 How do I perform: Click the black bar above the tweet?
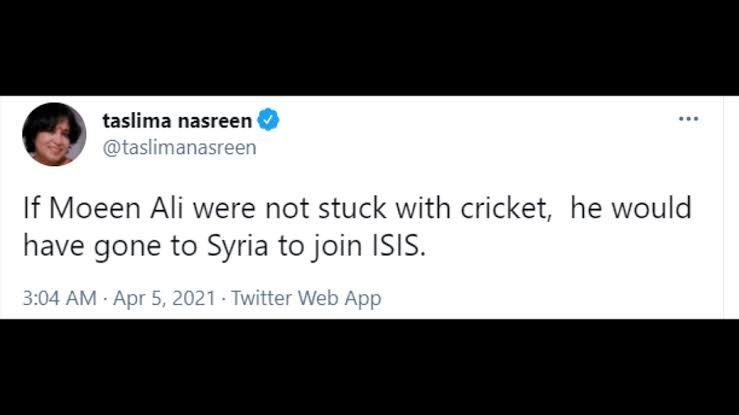(x=369, y=47)
